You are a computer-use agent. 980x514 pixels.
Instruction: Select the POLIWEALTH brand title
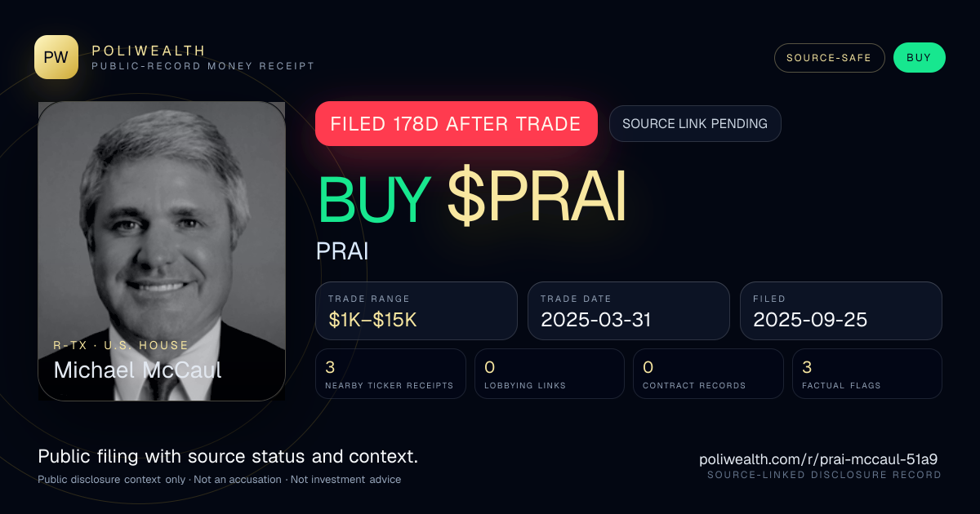149,51
